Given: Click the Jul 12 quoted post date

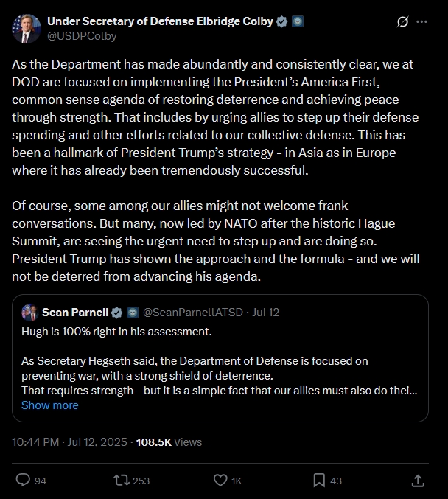Looking at the screenshot, I should [x=265, y=312].
